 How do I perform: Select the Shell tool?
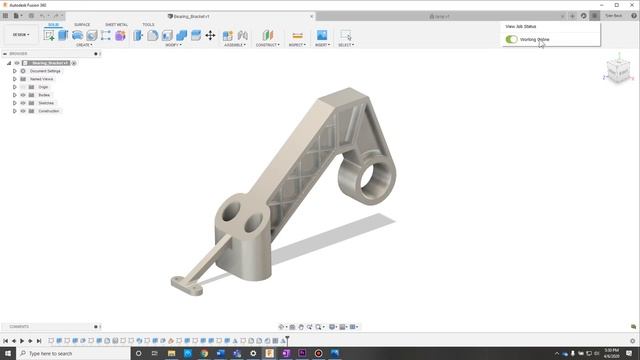point(167,36)
